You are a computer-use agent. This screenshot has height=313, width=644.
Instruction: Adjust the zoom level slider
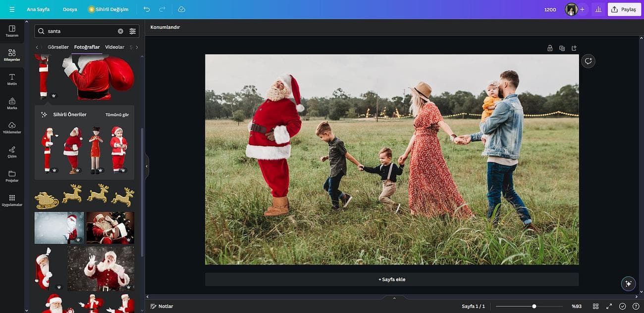click(534, 306)
